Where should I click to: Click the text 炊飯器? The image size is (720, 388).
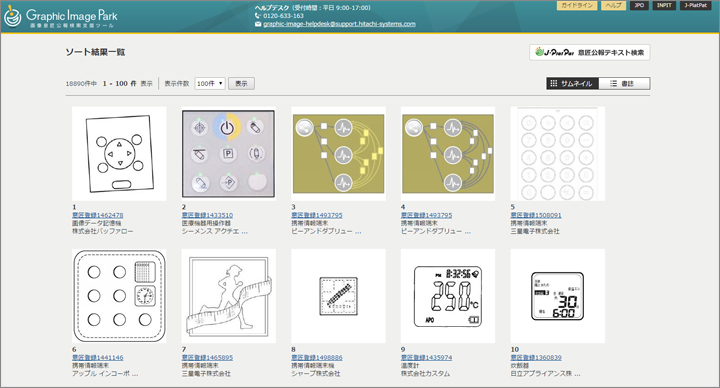tap(520, 366)
